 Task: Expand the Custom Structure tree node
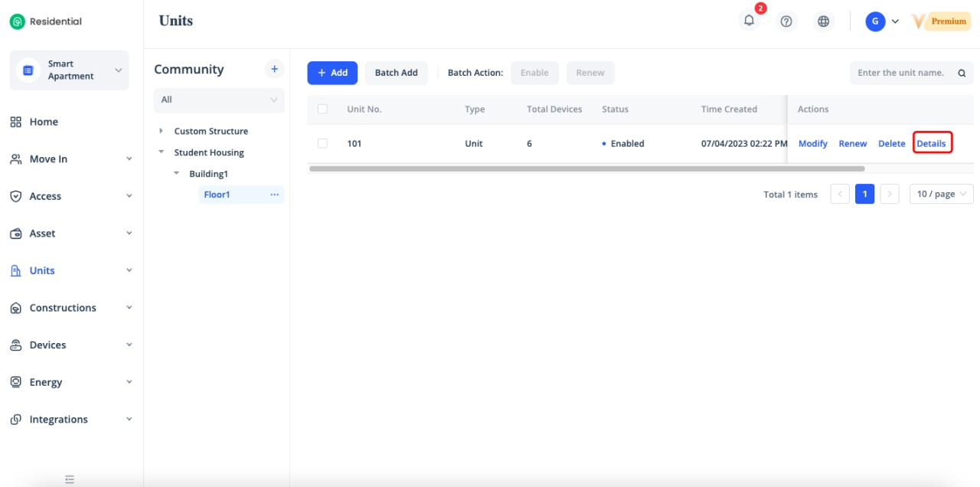click(161, 131)
